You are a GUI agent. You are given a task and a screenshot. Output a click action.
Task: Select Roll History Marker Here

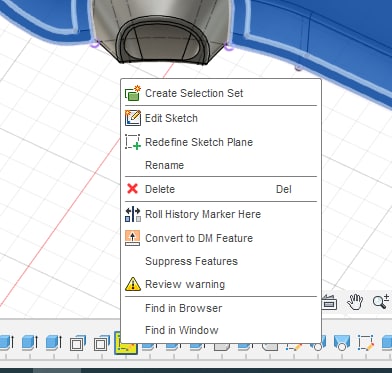tap(220, 214)
